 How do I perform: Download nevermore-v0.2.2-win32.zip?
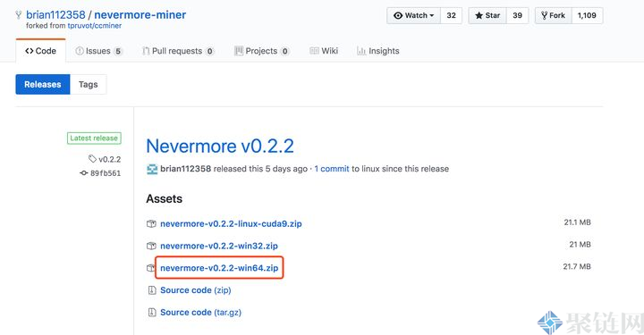tap(219, 246)
